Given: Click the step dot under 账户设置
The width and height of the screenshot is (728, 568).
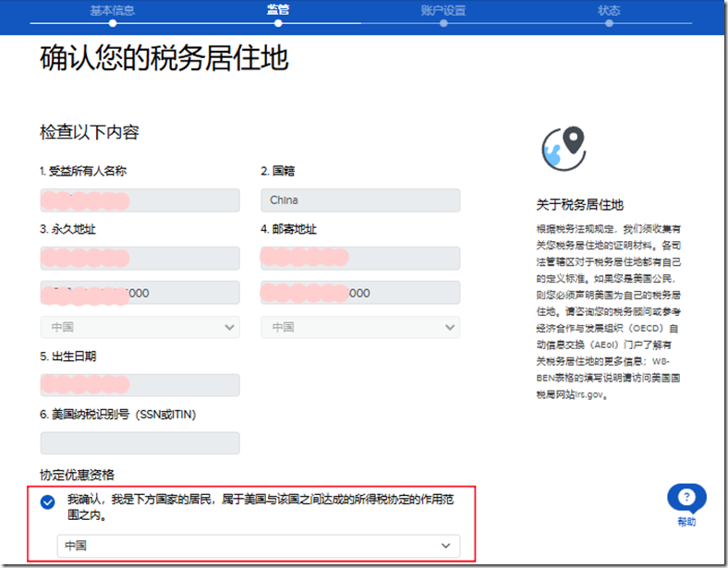Looking at the screenshot, I should 443,24.
